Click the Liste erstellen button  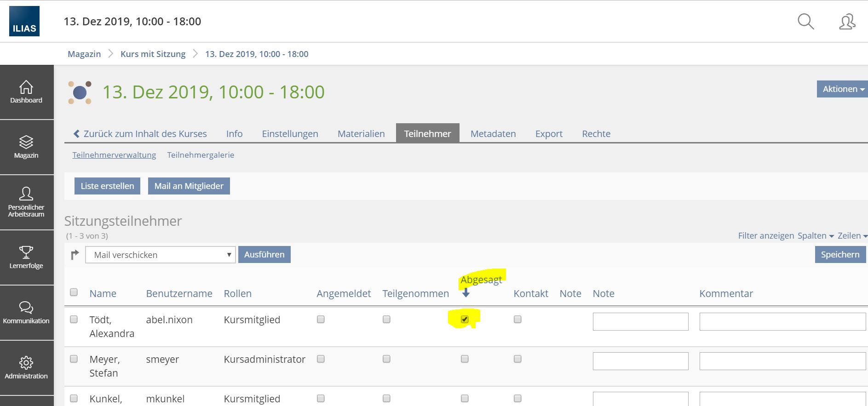[107, 186]
